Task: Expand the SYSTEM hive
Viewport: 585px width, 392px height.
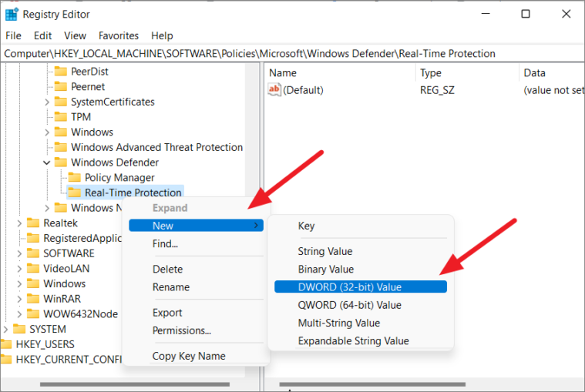Action: pyautogui.click(x=5, y=329)
